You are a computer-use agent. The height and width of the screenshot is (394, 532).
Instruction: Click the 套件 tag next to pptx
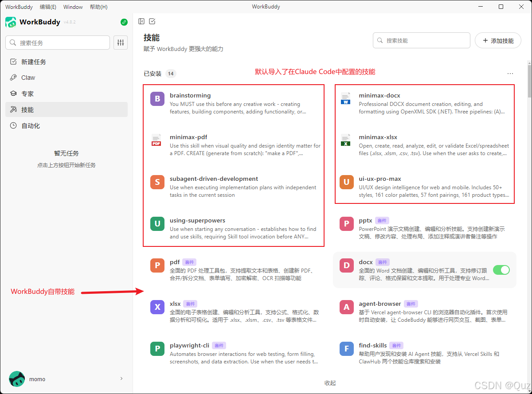coord(382,220)
